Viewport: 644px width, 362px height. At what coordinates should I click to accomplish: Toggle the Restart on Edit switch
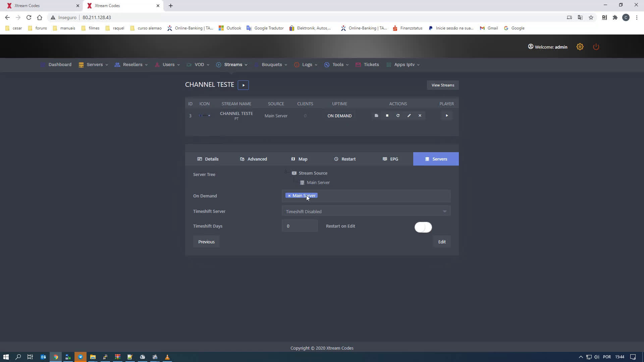coord(423,227)
